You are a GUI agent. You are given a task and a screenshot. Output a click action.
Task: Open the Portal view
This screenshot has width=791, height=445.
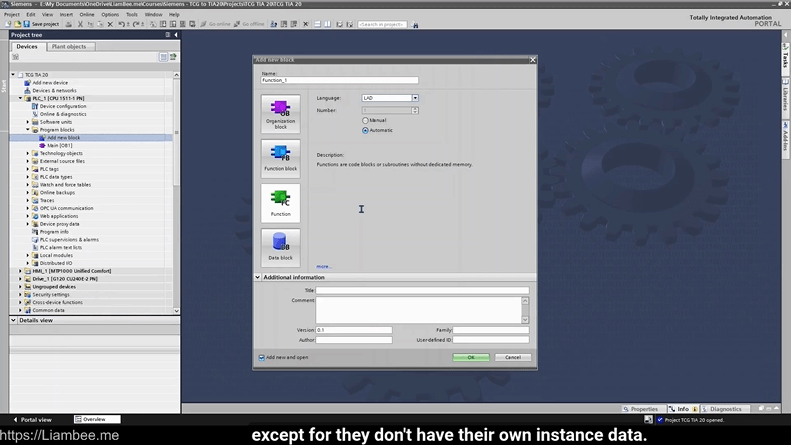tap(33, 420)
